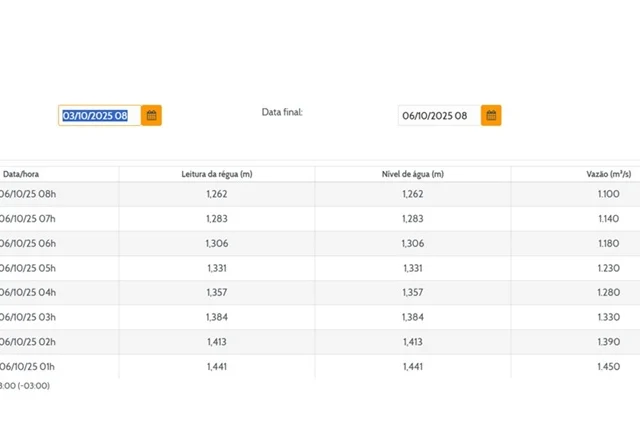Viewport: 640px width, 447px height.
Task: Open the calendar icon beside Data final field
Action: (x=491, y=115)
